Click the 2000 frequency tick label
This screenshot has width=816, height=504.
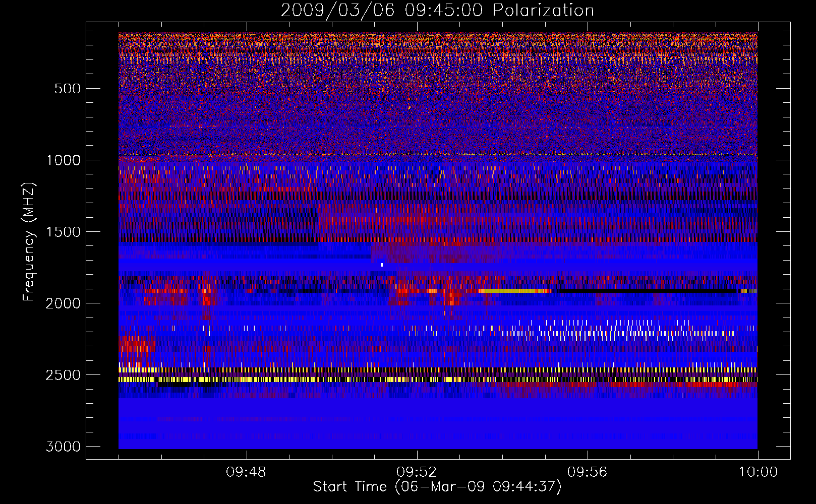[x=64, y=303]
